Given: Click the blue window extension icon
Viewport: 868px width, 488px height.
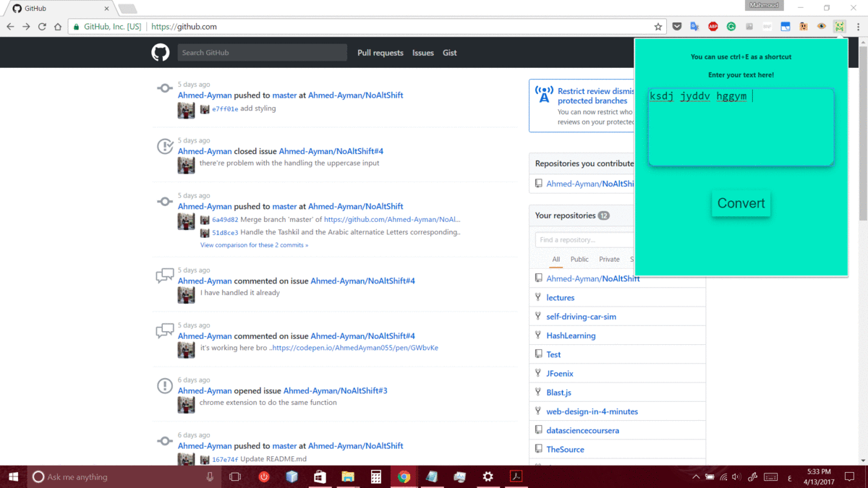Looking at the screenshot, I should tap(786, 27).
